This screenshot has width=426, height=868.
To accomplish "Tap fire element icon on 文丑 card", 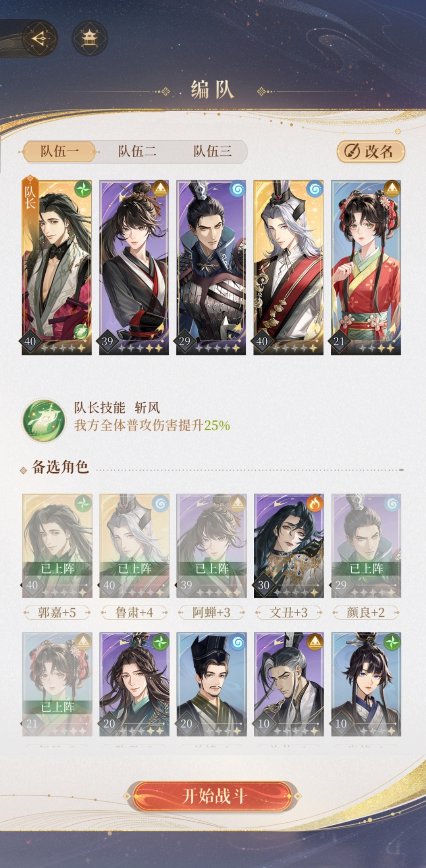I will point(315,503).
